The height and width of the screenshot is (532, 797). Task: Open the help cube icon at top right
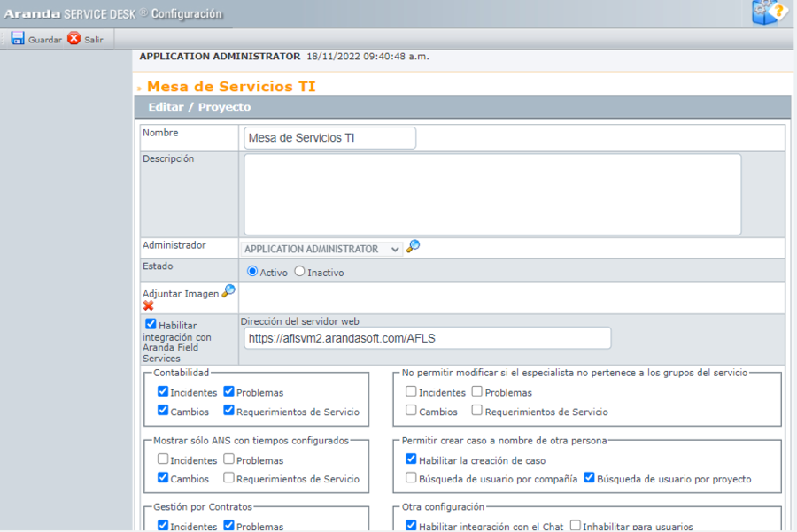[x=770, y=12]
